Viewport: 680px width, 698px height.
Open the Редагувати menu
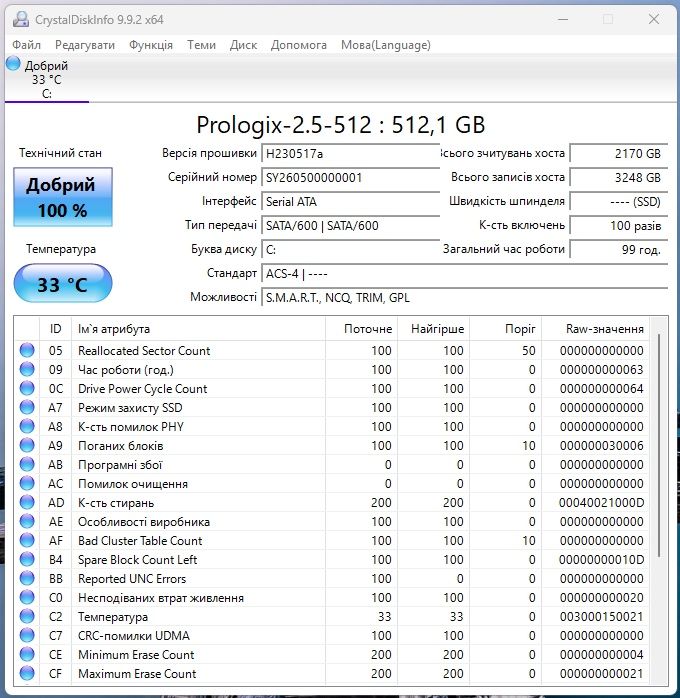click(x=85, y=45)
